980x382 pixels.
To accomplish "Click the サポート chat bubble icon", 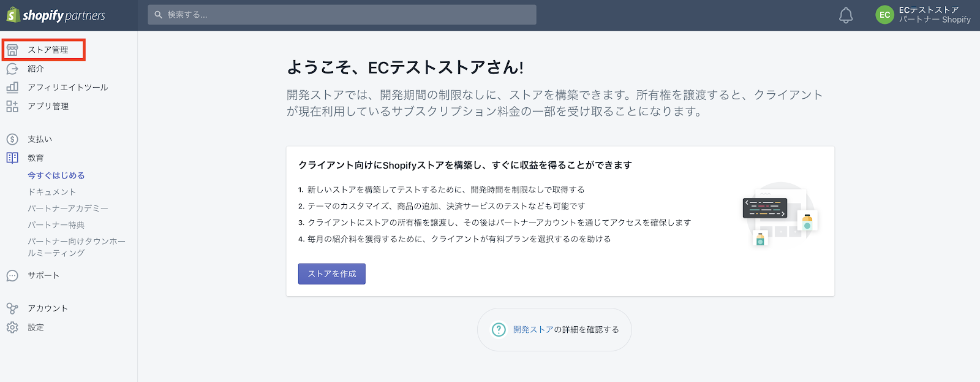I will click(12, 276).
